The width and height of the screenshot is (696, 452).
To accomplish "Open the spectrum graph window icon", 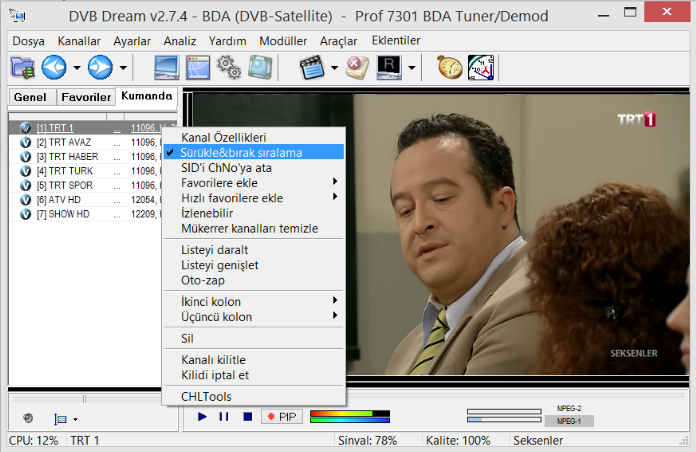I will coord(198,68).
